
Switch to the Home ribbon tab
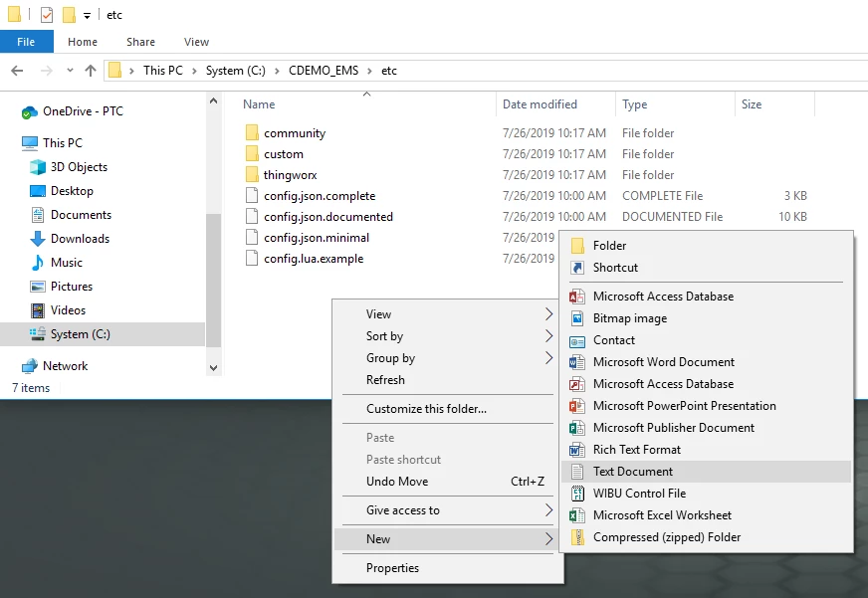click(x=83, y=42)
